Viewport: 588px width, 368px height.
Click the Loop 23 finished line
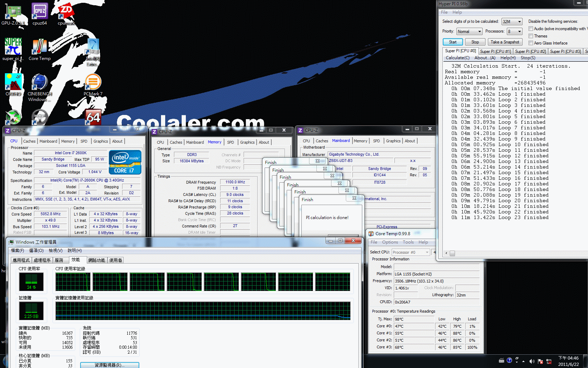pos(500,218)
